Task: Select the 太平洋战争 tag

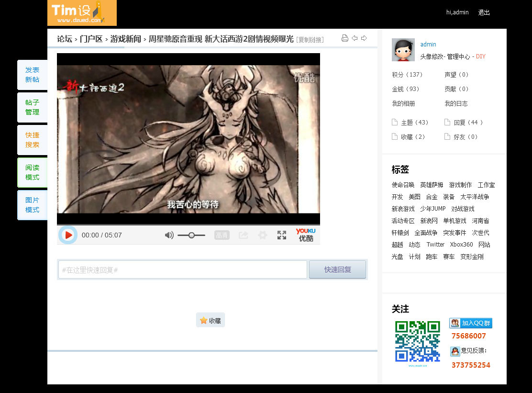Action: click(475, 197)
